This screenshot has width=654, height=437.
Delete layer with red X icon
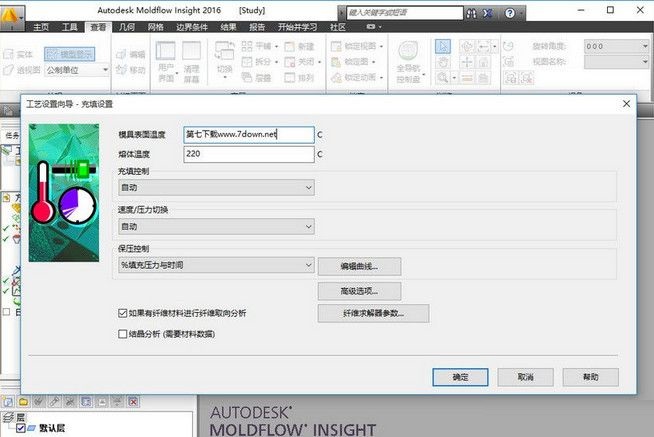click(x=133, y=402)
